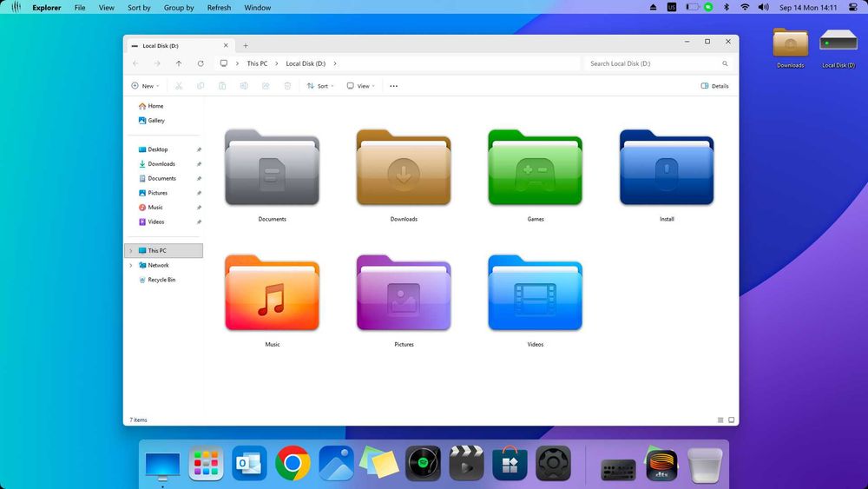
Task: Switch to large thumbnails view icon in status bar
Action: pyautogui.click(x=731, y=420)
